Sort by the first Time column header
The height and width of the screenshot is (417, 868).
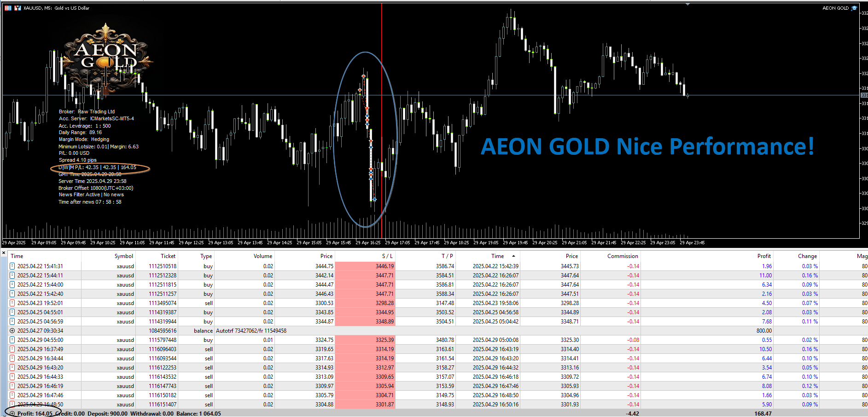(45, 256)
